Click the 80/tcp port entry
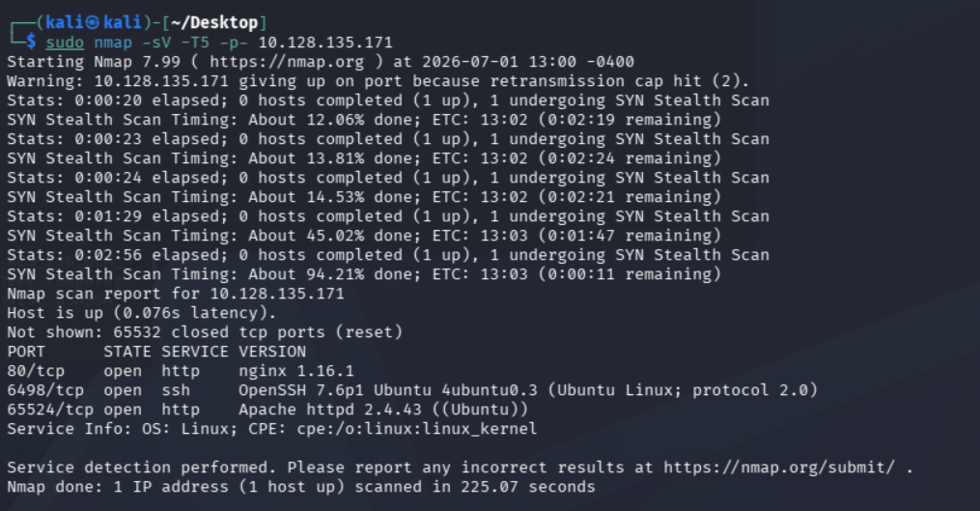 pos(36,371)
